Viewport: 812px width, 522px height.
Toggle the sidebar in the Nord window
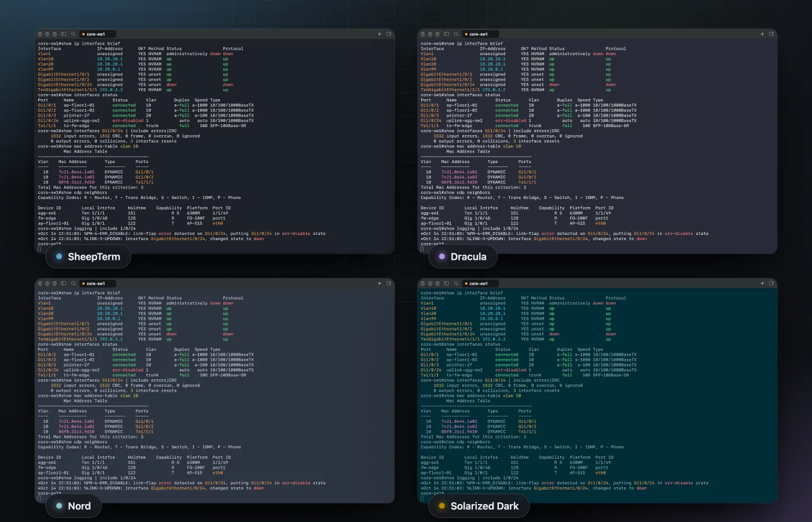click(x=64, y=284)
